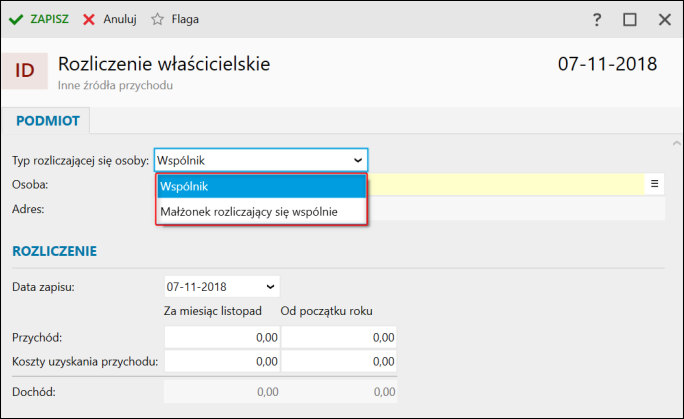684x419 pixels.
Task: Click the Flaga star icon
Action: tap(157, 19)
